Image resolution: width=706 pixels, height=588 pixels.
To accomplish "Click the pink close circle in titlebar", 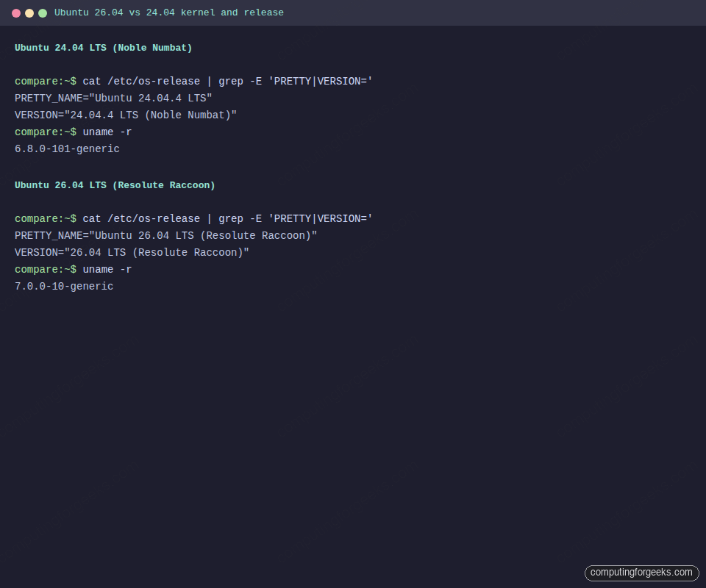I will pos(17,12).
